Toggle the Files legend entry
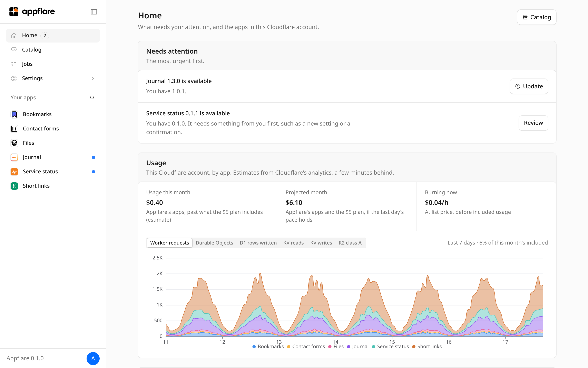This screenshot has width=588, height=368. click(x=336, y=347)
